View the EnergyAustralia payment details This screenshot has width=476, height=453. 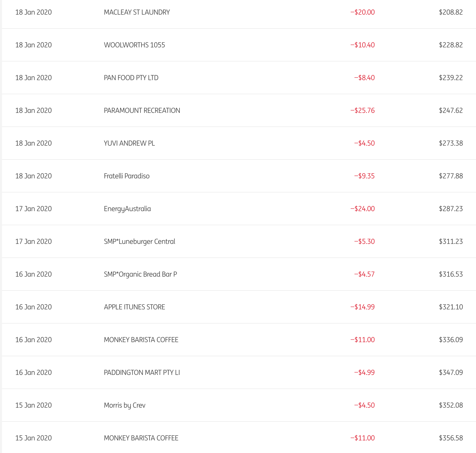[x=127, y=209]
